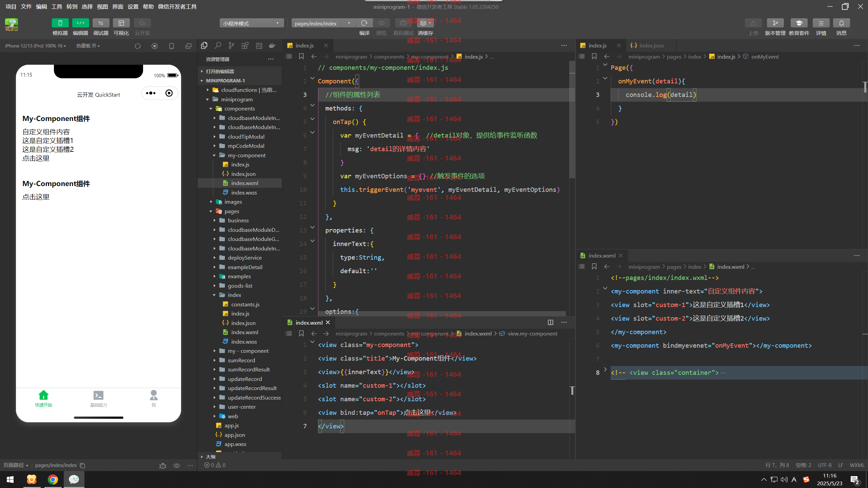The image size is (868, 488).
Task: Click the simulator refresh icon
Action: (x=138, y=46)
